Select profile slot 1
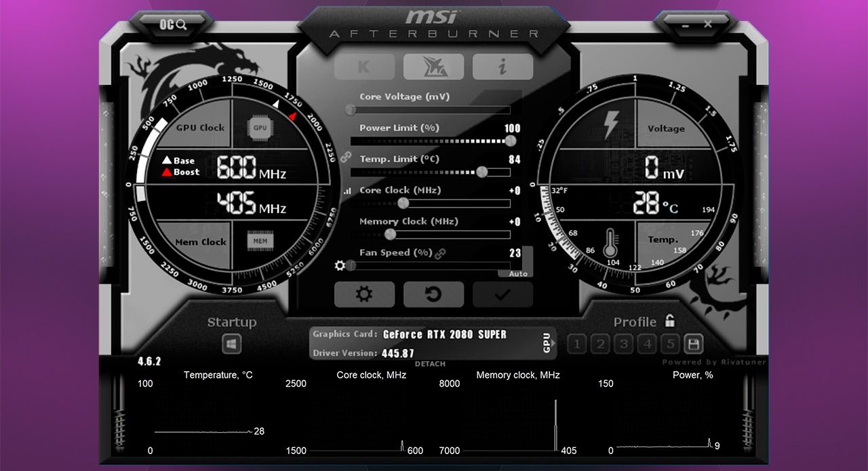The height and width of the screenshot is (471, 868). (x=576, y=344)
